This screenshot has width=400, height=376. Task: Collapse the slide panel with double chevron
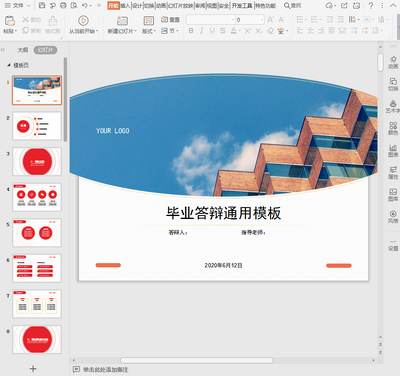(3, 50)
